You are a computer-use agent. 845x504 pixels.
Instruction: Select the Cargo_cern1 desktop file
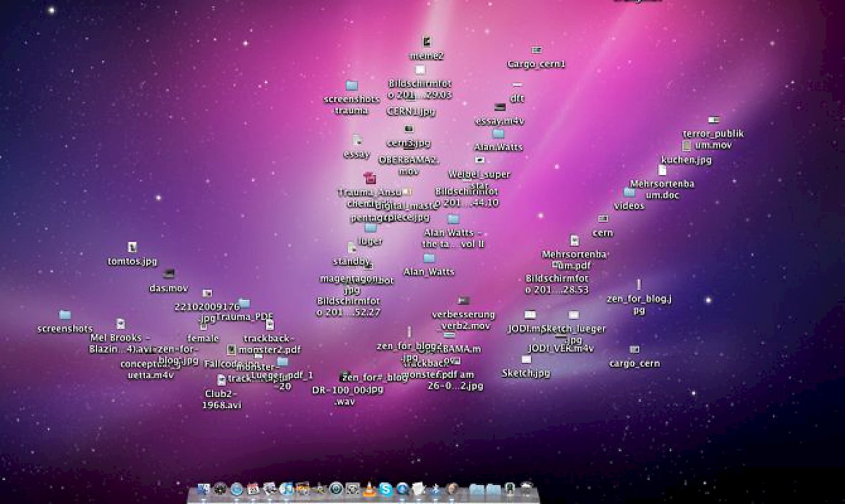click(536, 51)
